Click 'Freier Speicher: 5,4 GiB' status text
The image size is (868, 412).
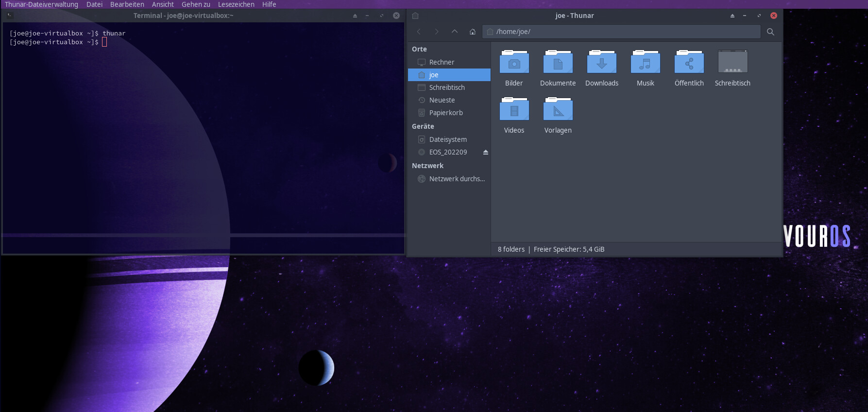click(569, 249)
